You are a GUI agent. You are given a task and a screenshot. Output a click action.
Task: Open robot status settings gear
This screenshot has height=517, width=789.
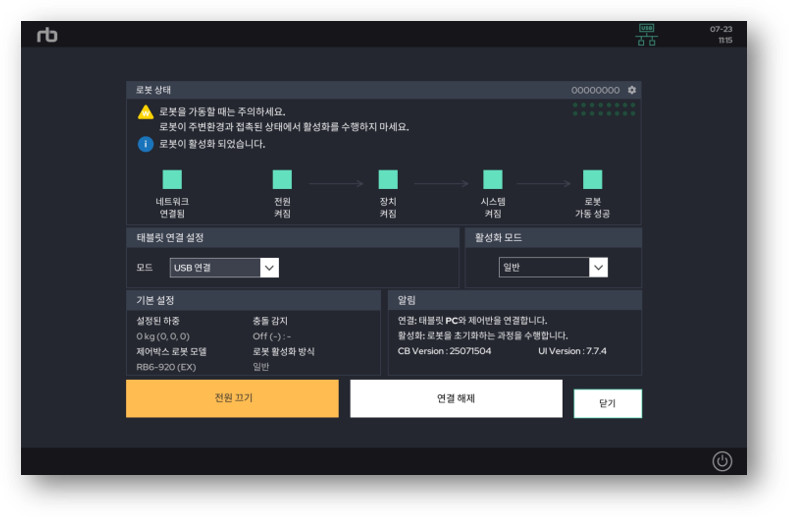pyautogui.click(x=632, y=90)
